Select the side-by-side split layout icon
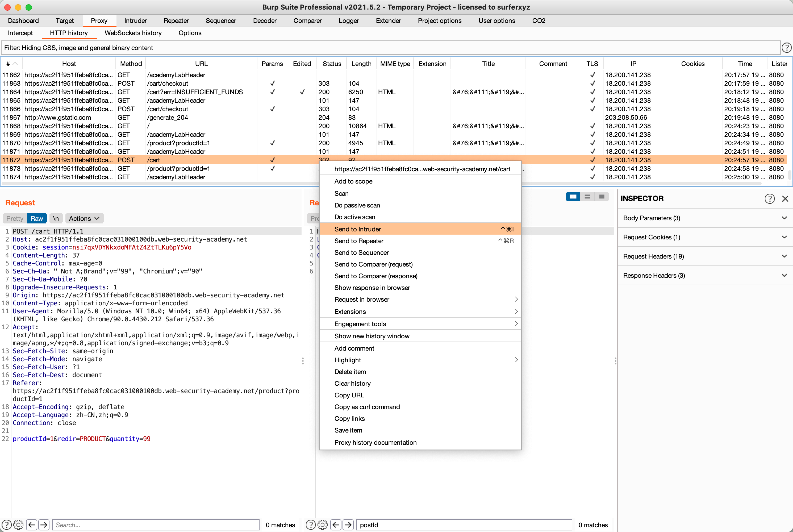The image size is (793, 532). [573, 197]
